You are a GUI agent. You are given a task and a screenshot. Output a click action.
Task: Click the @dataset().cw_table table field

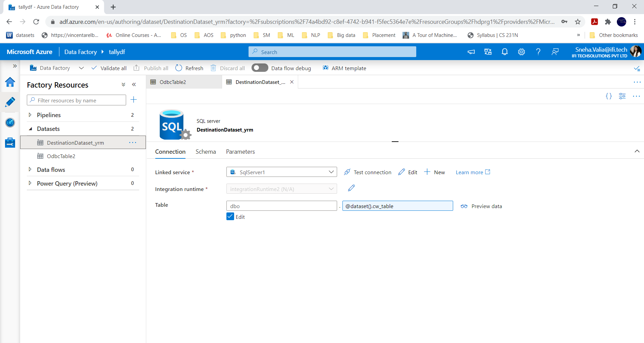(x=398, y=206)
